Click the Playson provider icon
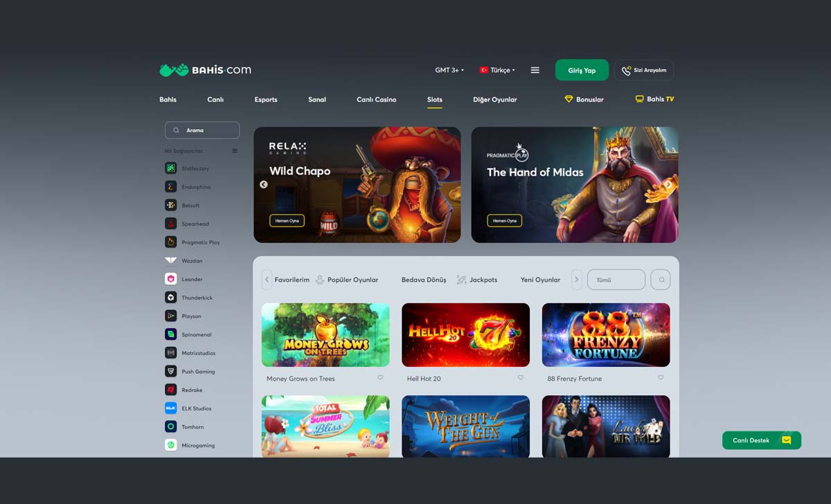Image resolution: width=831 pixels, height=504 pixels. tap(170, 316)
